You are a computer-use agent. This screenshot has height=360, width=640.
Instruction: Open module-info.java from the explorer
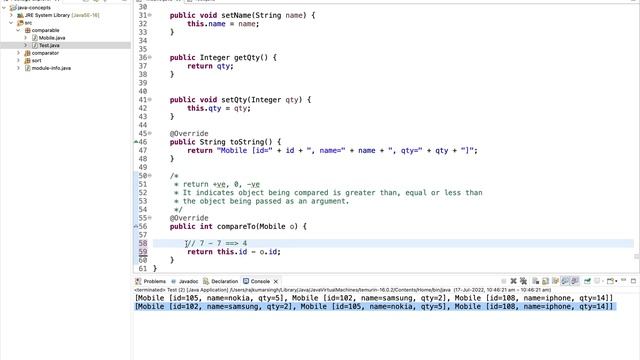[51, 68]
